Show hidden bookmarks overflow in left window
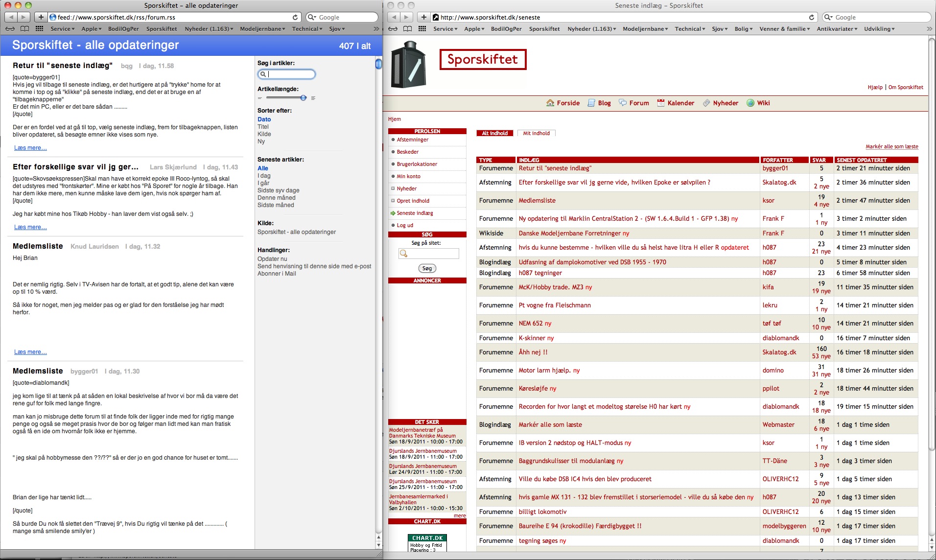The width and height of the screenshot is (936, 560). coord(376,29)
